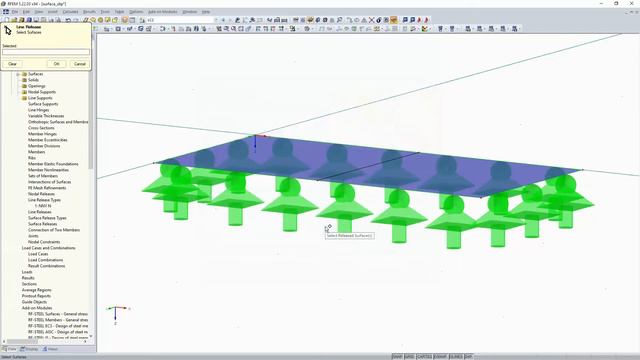
Task: Click the magnifier zoom icon in top toolbar
Action: [x=340, y=20]
